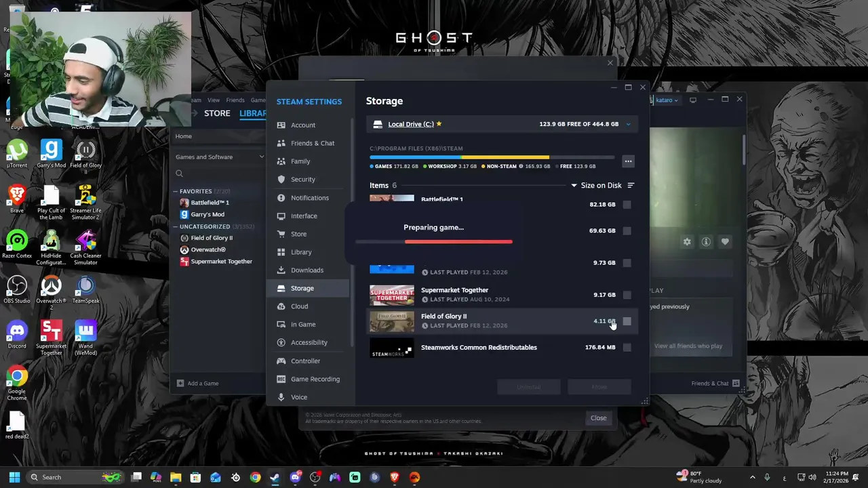Open Friends & Chat at Steam bottom right
Image resolution: width=868 pixels, height=488 pixels.
(715, 383)
